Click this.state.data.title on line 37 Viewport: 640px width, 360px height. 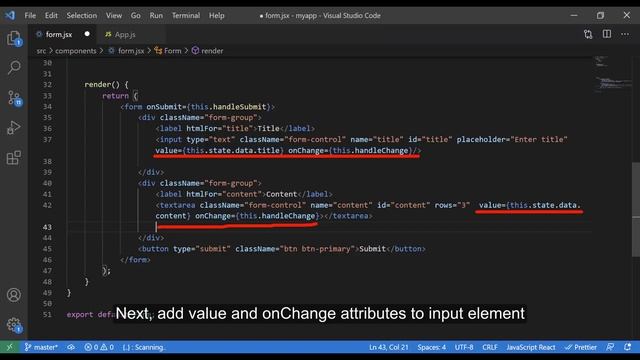tap(233, 151)
